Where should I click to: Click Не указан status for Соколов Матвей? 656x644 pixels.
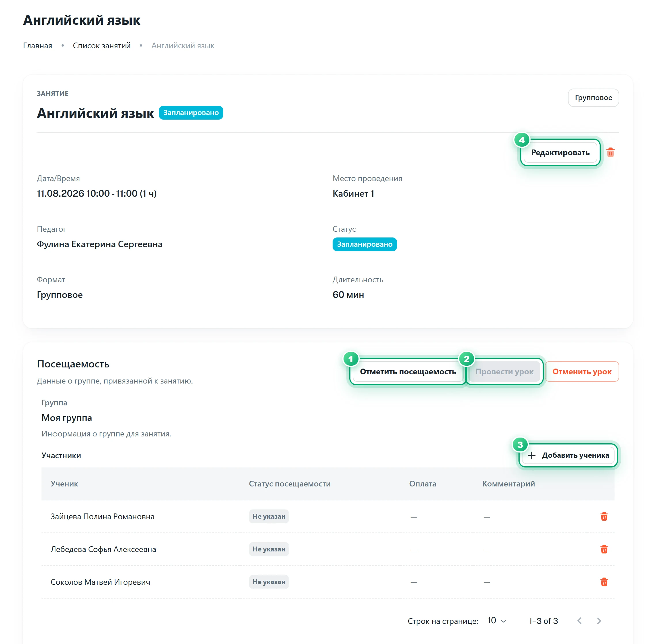(x=269, y=582)
